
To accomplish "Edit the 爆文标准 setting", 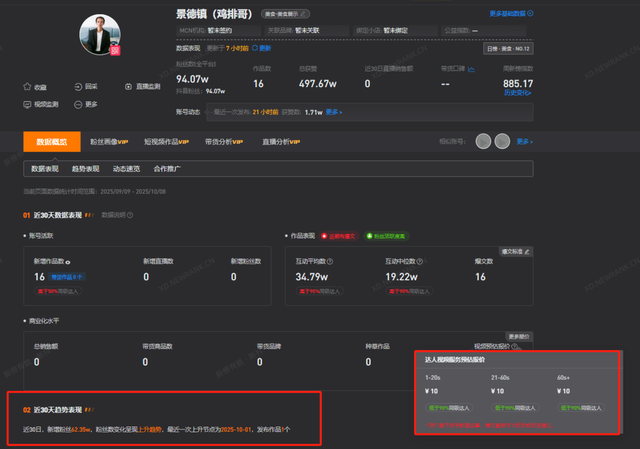I will (x=516, y=251).
